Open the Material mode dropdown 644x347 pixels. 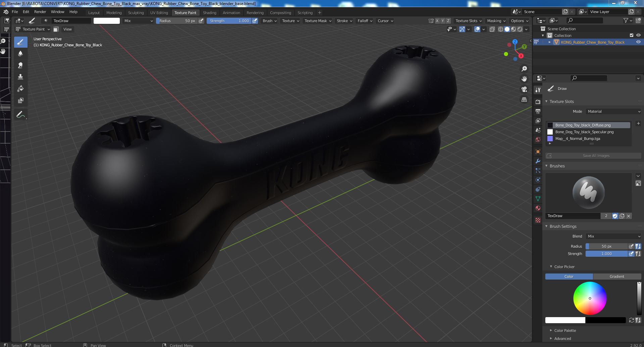(613, 111)
